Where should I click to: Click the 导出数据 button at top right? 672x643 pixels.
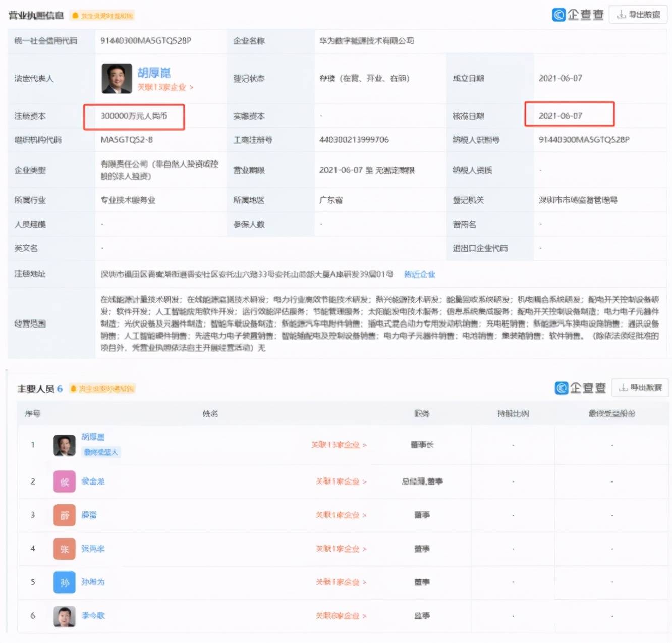[x=638, y=15]
